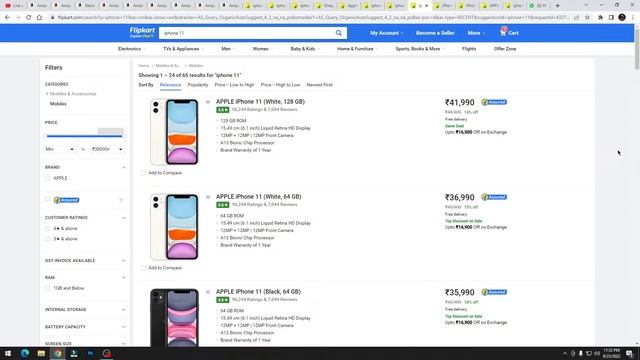
Task: Open the ₹30000+ max price dropdown
Action: 107,149
